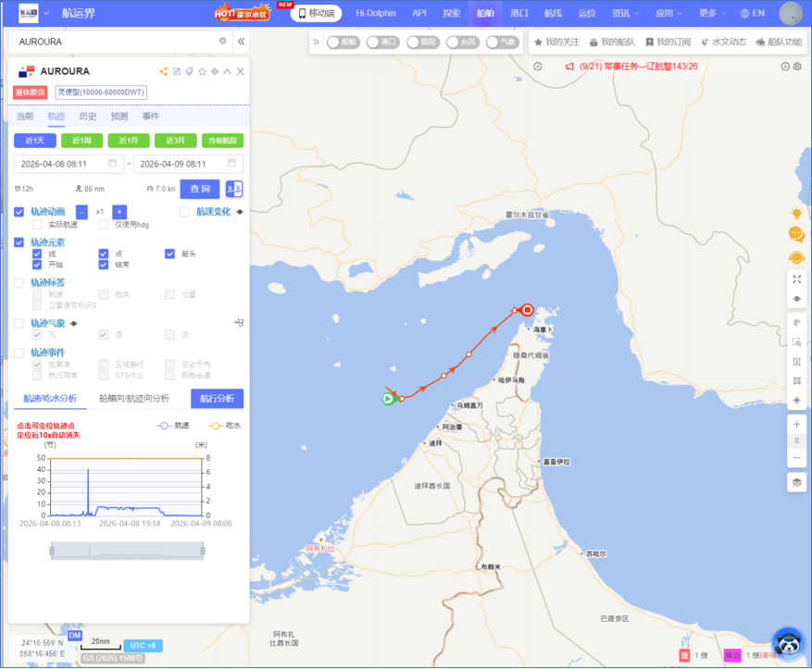Open the map layers stack icon
Viewport: 812px width, 669px height.
(796, 482)
